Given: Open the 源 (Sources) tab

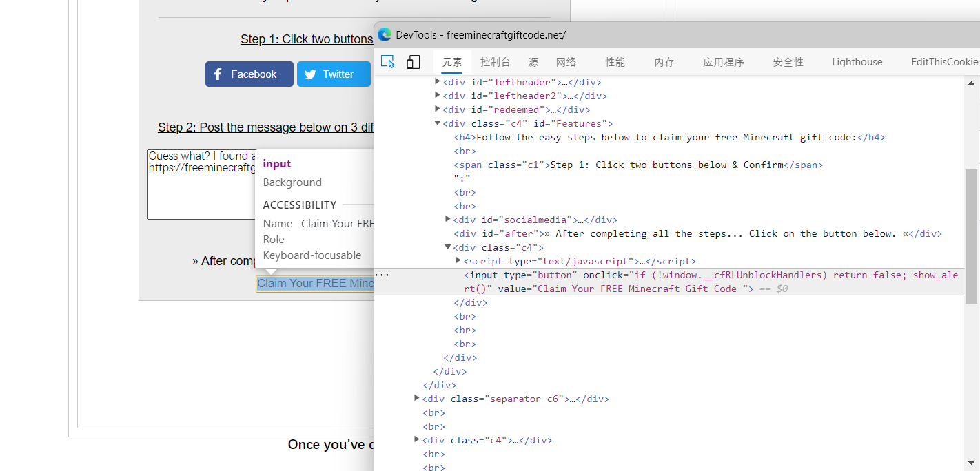Looking at the screenshot, I should 533,62.
